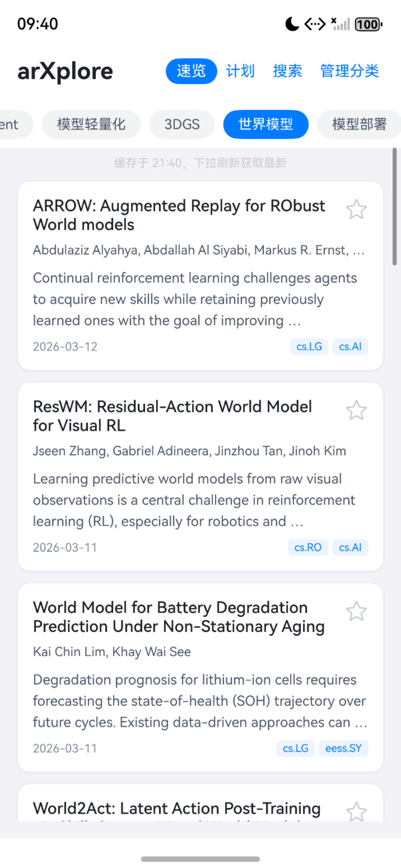Choose the 模型轻量化 category chip

(x=91, y=124)
